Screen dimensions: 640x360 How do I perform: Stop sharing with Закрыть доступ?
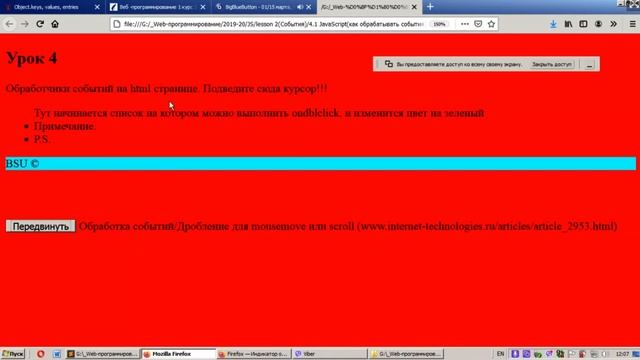[x=552, y=64]
